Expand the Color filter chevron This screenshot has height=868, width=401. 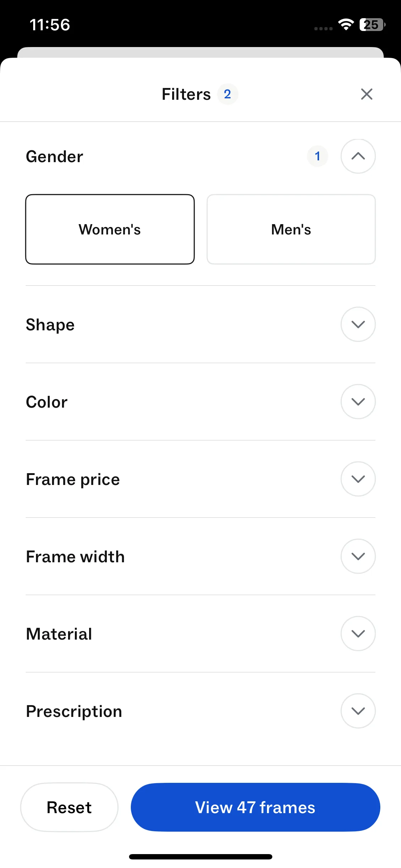tap(358, 402)
